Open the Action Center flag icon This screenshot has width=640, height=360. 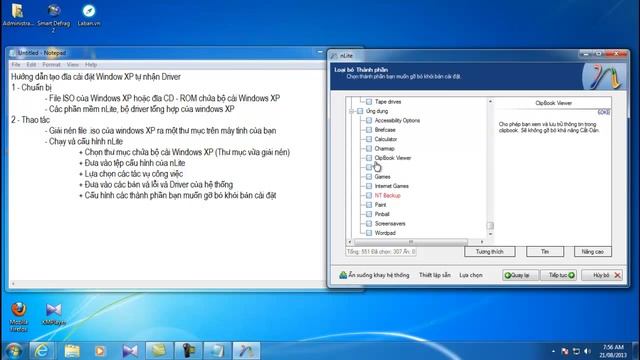coord(565,351)
